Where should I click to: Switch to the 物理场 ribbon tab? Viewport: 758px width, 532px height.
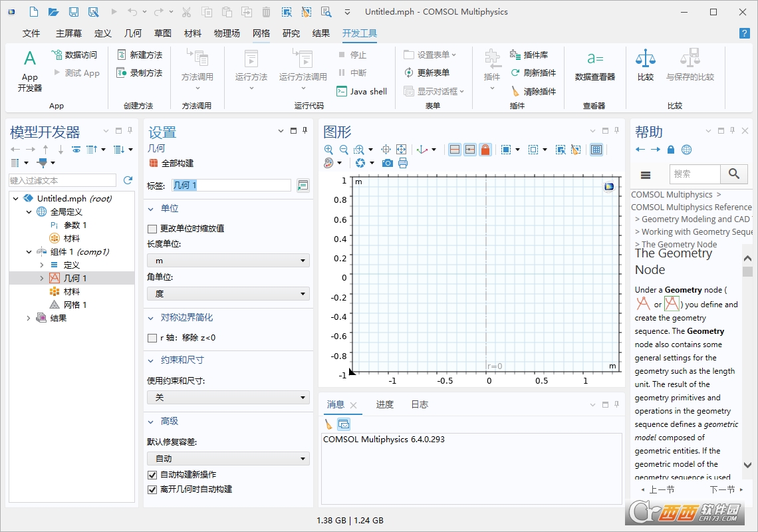227,33
